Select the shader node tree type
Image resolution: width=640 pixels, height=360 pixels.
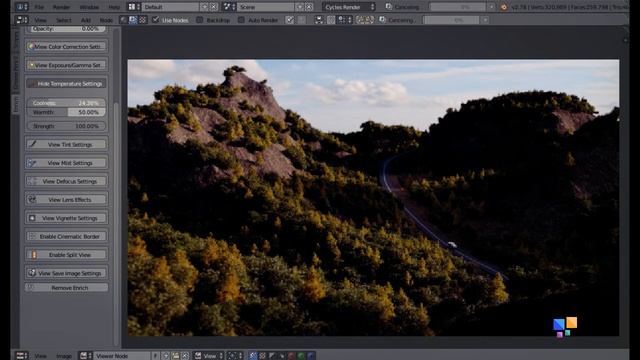coord(123,20)
